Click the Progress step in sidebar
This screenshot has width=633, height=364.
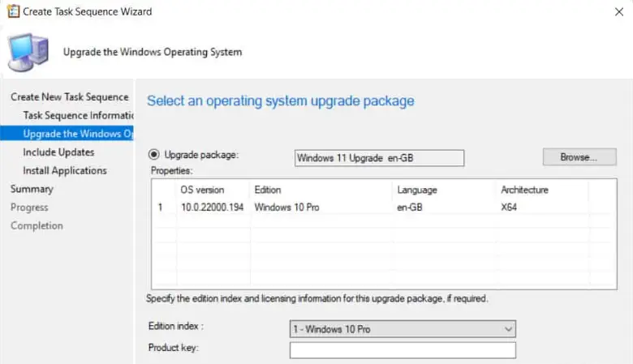(x=29, y=208)
